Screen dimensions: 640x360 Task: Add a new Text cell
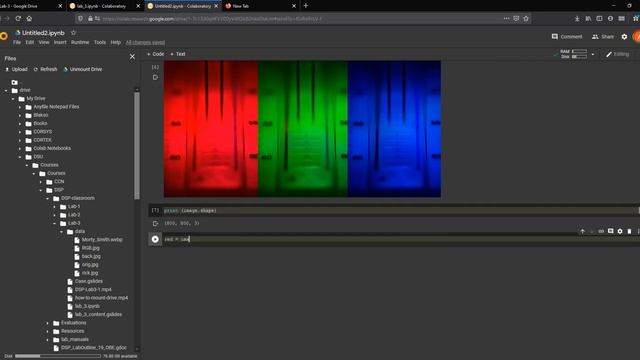[x=178, y=54]
